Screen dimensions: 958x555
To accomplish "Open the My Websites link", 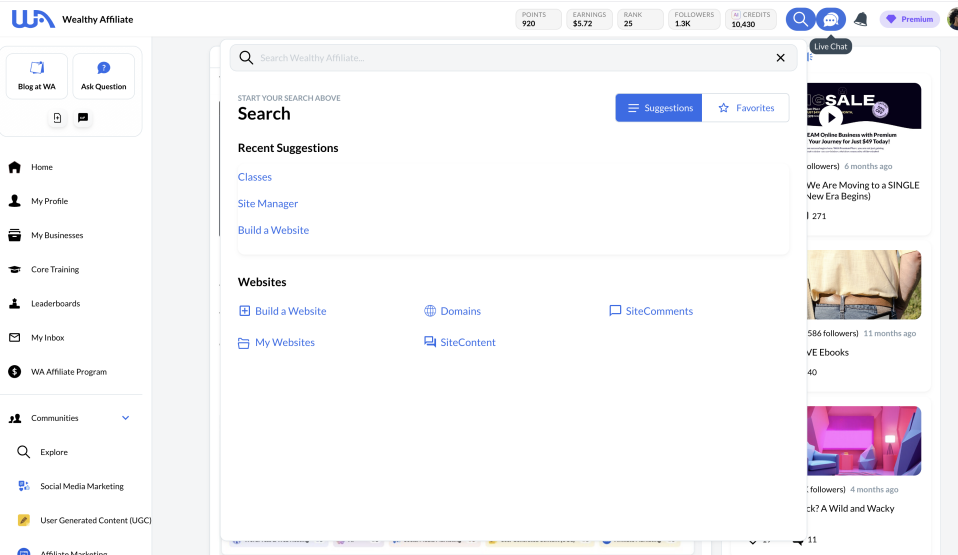I will tap(285, 343).
